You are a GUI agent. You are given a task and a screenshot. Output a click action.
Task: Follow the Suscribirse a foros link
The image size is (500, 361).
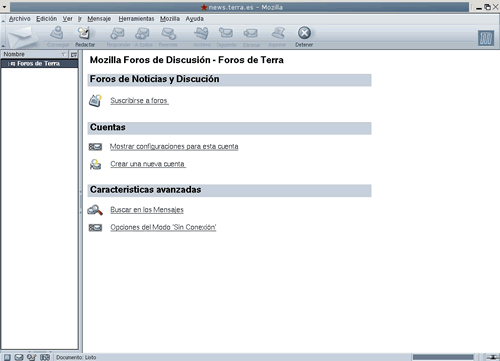[x=139, y=100]
